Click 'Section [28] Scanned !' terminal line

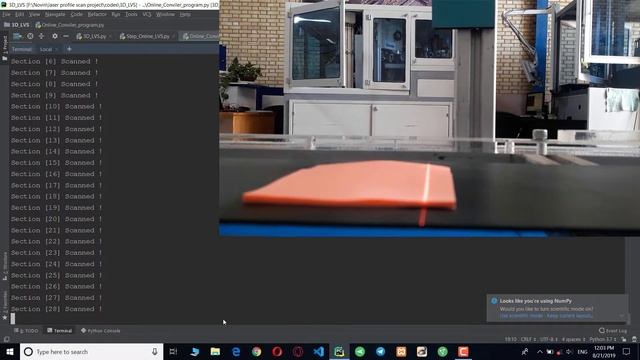[x=56, y=309]
